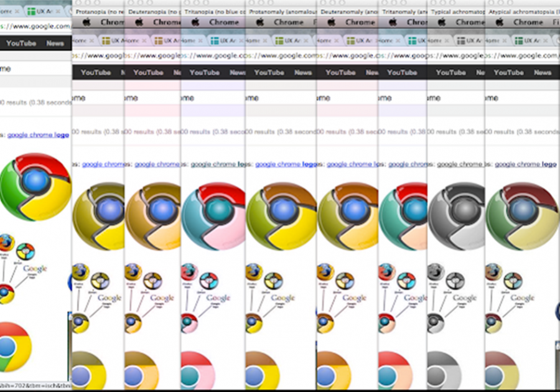
Task: Click the large Chrome logo in the Deuteranomaly window
Action: (x=348, y=217)
